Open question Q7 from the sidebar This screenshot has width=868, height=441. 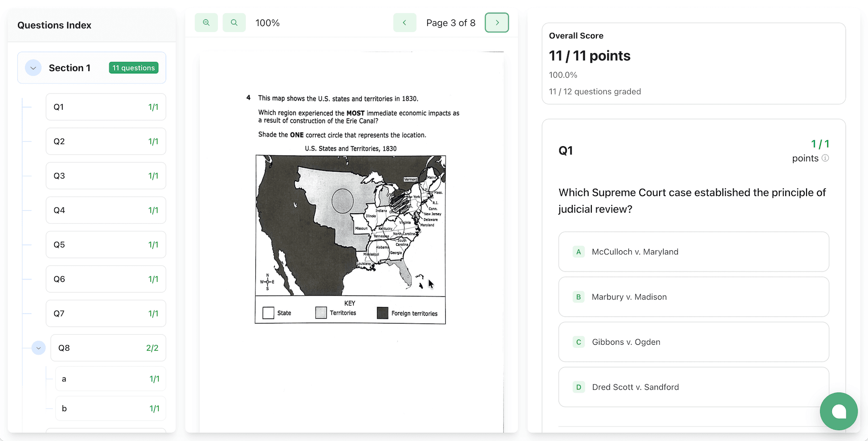[x=105, y=313]
